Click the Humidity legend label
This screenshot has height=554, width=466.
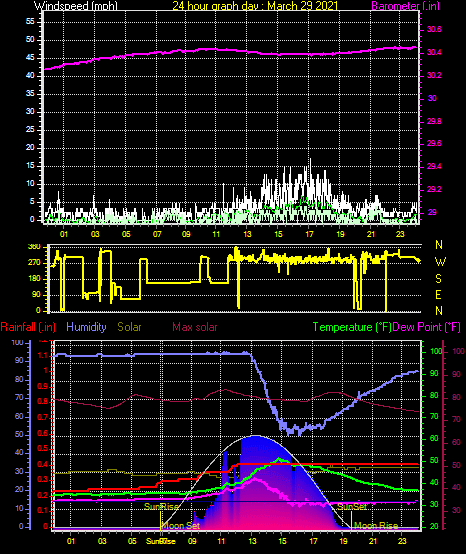[x=86, y=327]
